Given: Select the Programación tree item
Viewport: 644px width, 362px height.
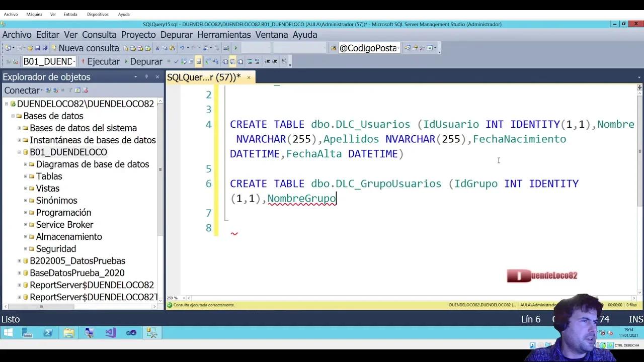Looking at the screenshot, I should tap(63, 212).
